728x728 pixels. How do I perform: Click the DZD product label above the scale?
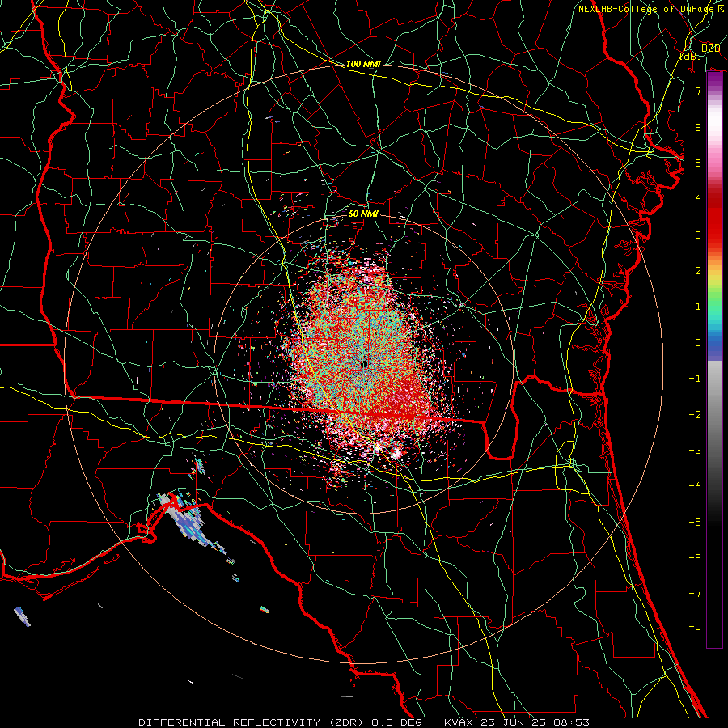[x=710, y=49]
